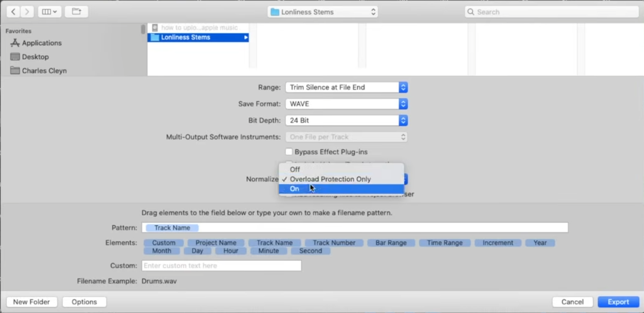Click the Month element token
The height and width of the screenshot is (313, 644).
(162, 251)
